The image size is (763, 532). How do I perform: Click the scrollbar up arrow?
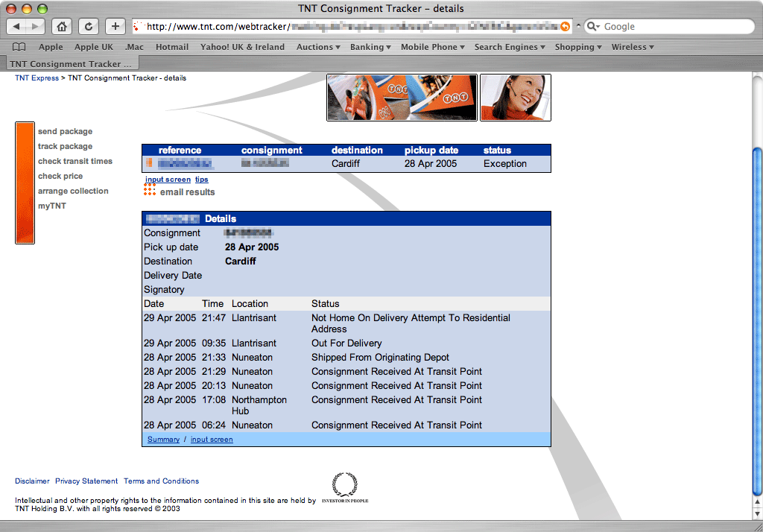tap(757, 501)
